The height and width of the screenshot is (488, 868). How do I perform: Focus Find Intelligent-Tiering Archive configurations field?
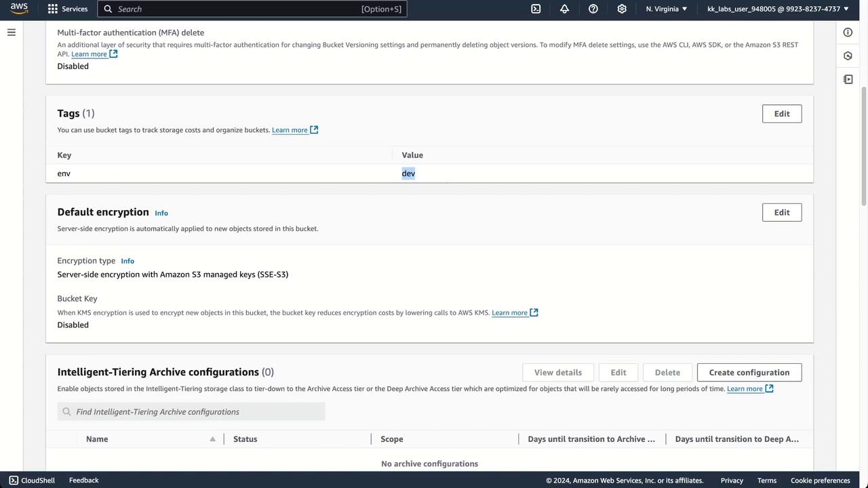[x=191, y=411]
